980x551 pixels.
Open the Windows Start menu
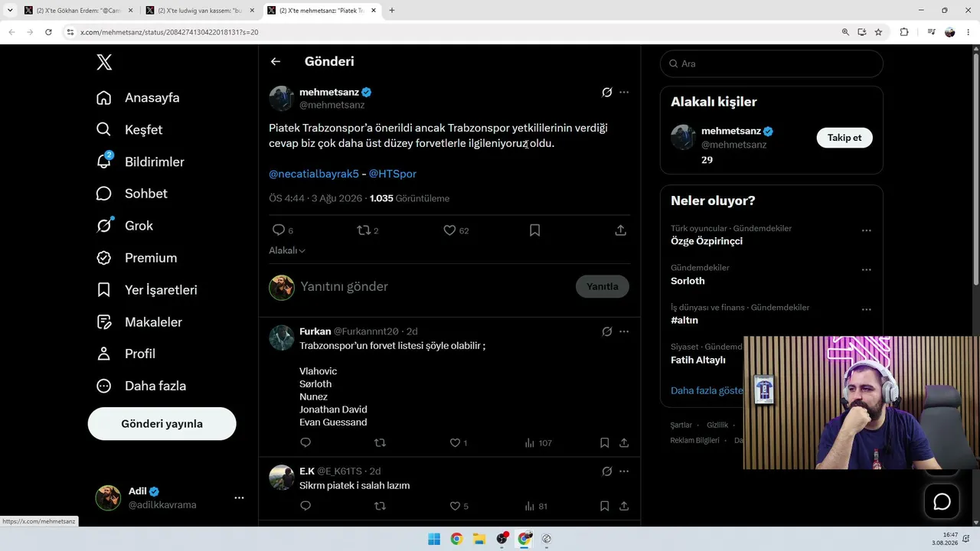pyautogui.click(x=434, y=539)
